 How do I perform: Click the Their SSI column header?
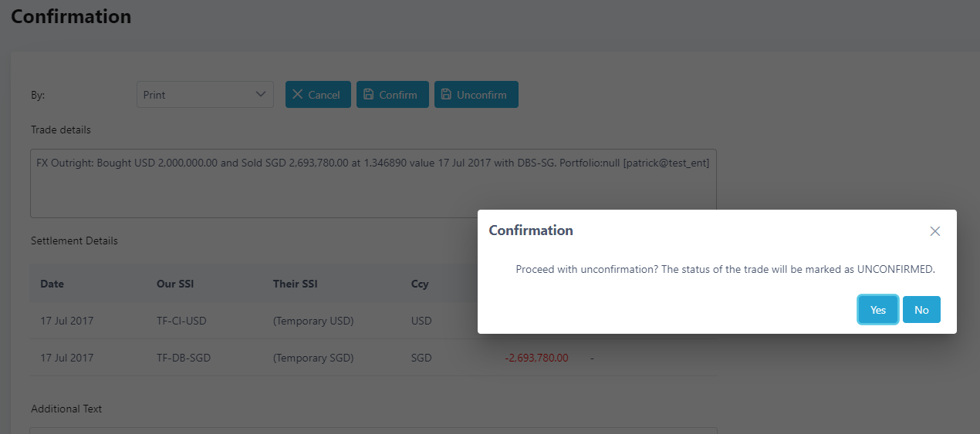pyautogui.click(x=295, y=284)
